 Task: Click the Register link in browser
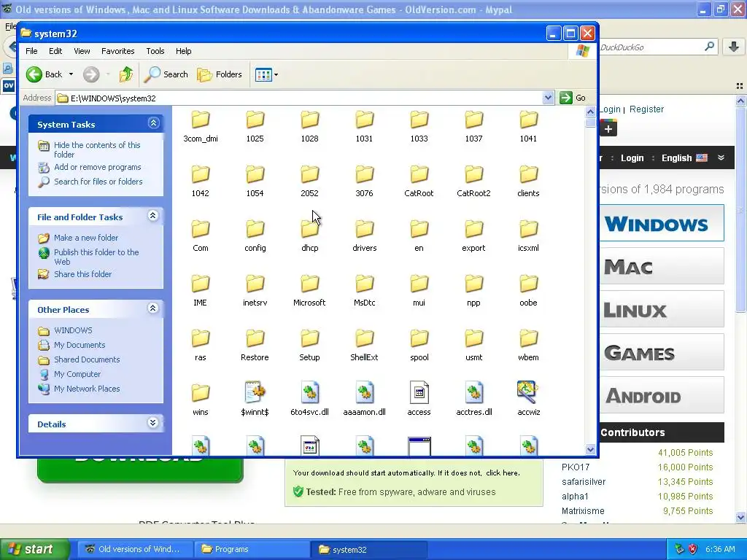(x=646, y=109)
